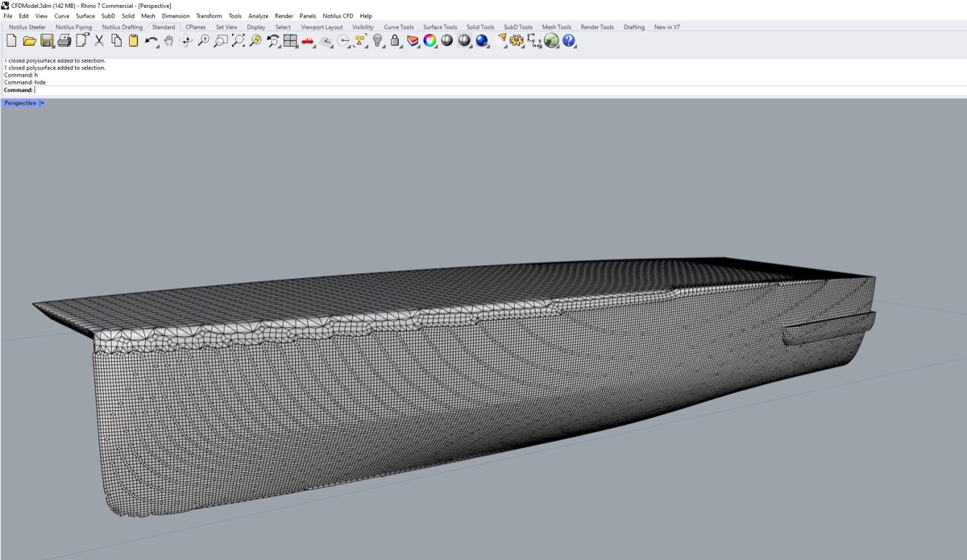The height and width of the screenshot is (560, 967).
Task: Click the Zoom Extents icon
Action: coord(238,40)
